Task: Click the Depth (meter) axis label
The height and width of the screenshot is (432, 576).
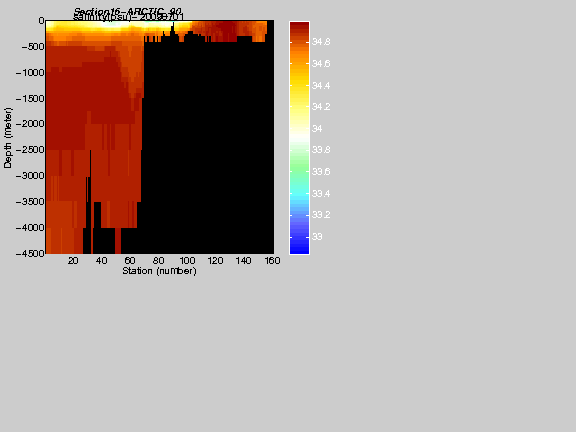Action: 8,138
